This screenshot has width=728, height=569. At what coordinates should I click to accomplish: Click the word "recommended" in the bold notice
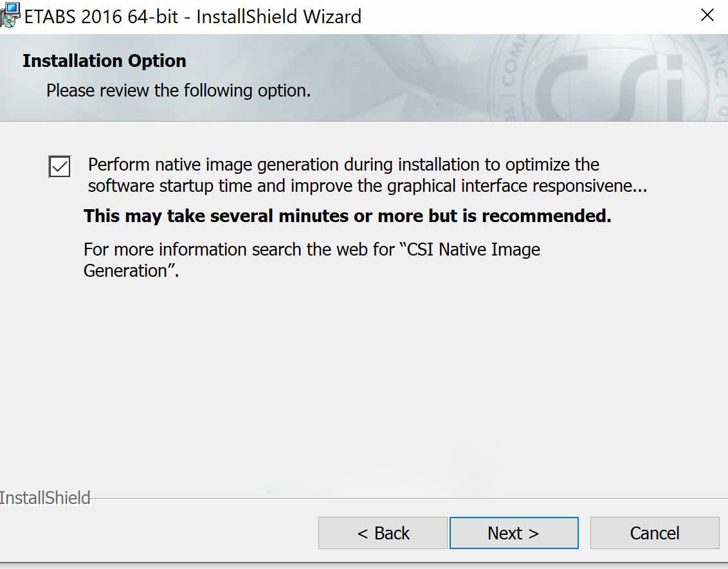[545, 216]
